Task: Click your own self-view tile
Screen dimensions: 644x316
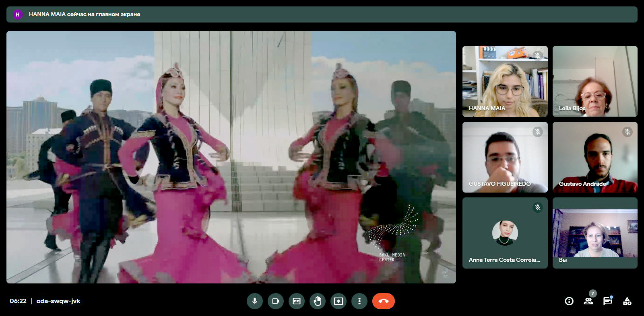Action: click(x=595, y=233)
